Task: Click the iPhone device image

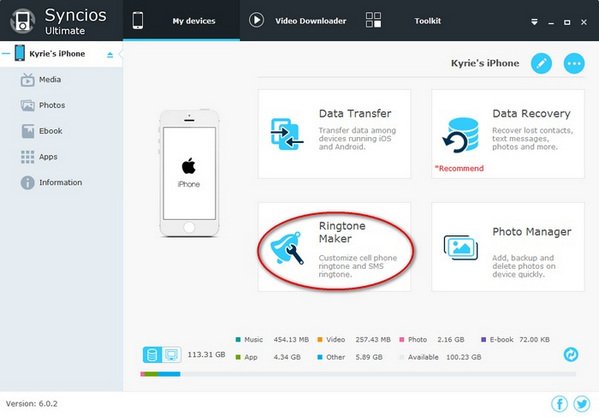Action: coord(189,173)
